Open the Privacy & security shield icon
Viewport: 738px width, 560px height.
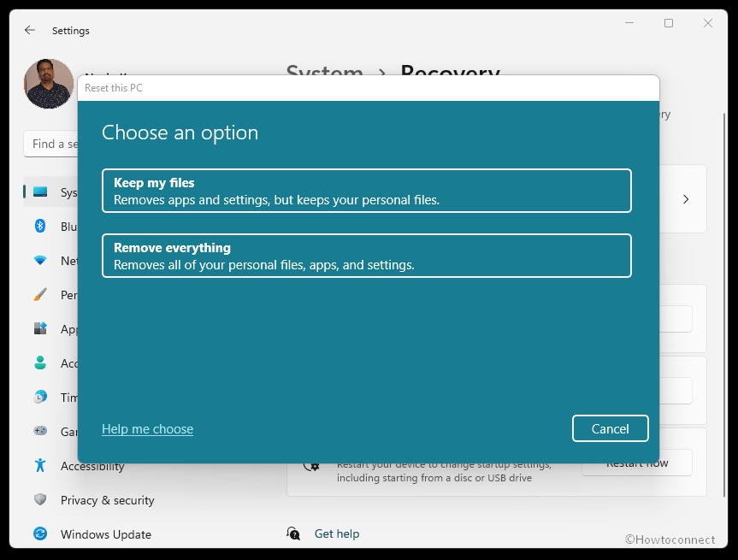pyautogui.click(x=40, y=499)
